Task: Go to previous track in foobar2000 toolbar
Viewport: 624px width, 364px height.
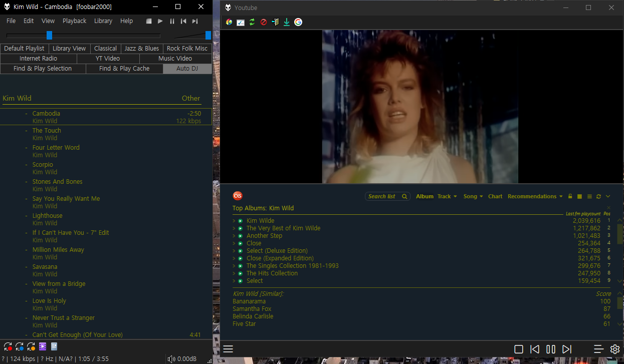Action: 183,21
